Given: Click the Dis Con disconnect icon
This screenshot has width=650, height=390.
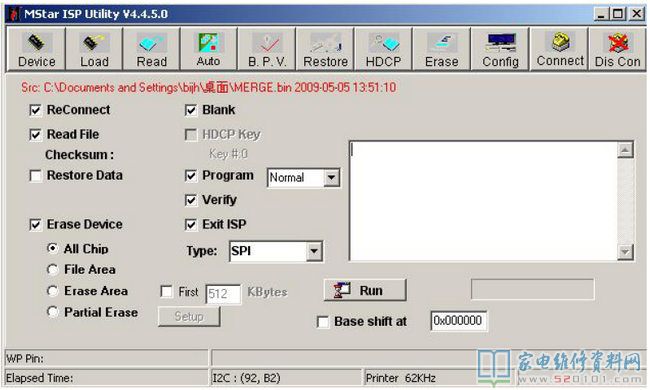Looking at the screenshot, I should coord(618,43).
